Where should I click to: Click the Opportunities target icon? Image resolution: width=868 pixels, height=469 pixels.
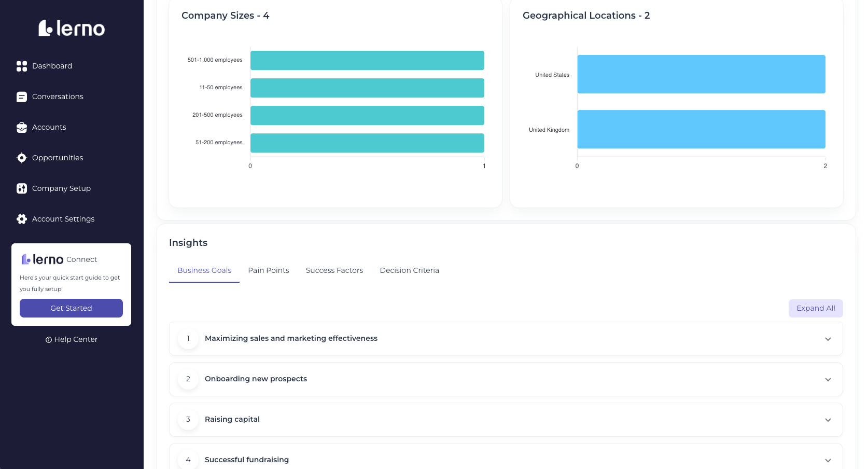(x=22, y=158)
